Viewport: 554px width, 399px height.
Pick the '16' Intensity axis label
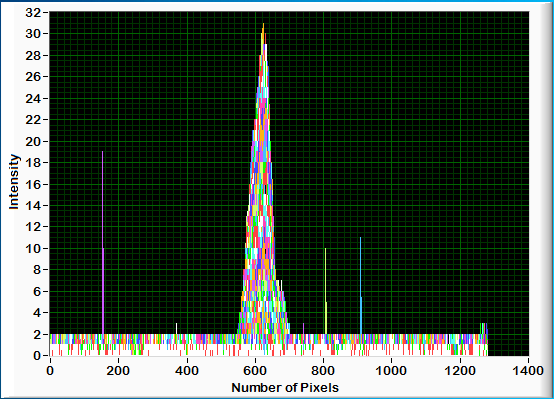point(33,184)
